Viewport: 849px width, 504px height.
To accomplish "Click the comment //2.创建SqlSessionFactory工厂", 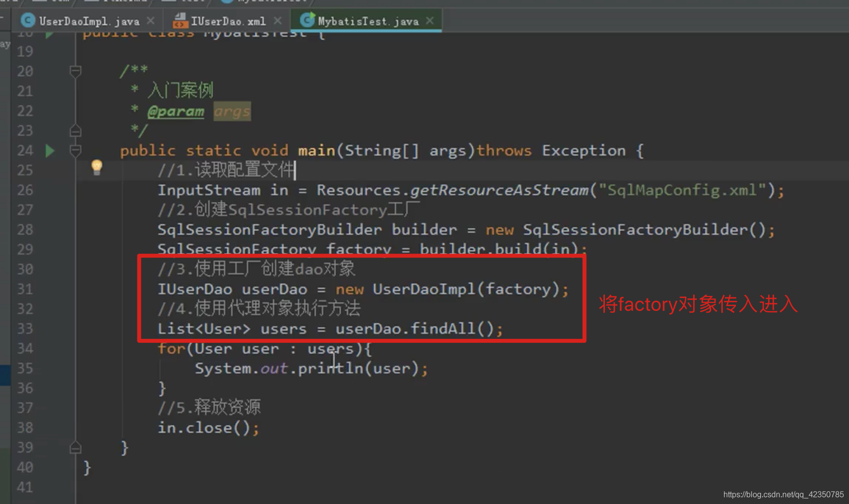I will click(x=289, y=210).
